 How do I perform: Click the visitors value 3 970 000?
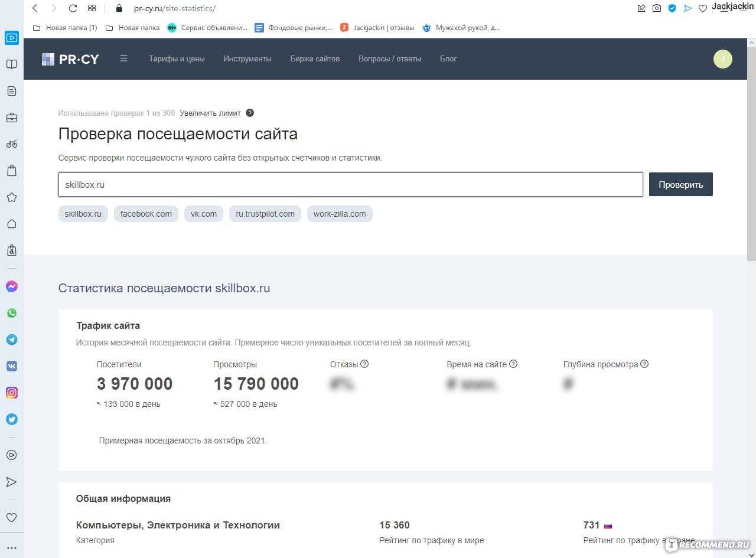[x=135, y=384]
